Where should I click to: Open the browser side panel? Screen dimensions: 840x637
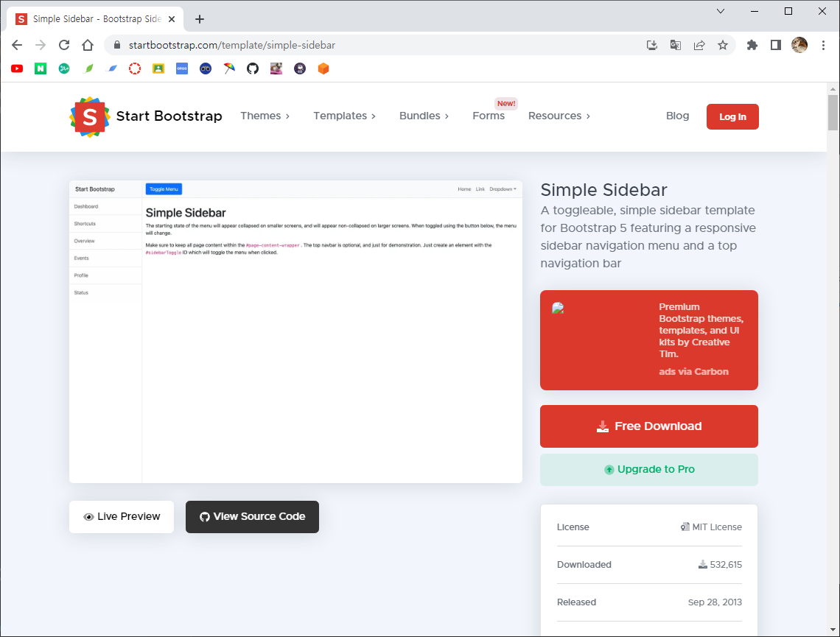(776, 45)
